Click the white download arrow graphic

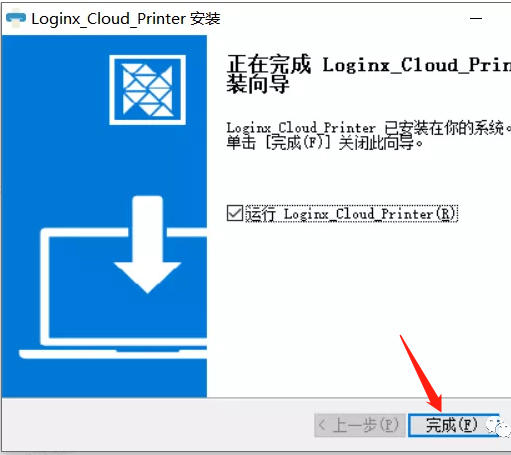(x=147, y=245)
